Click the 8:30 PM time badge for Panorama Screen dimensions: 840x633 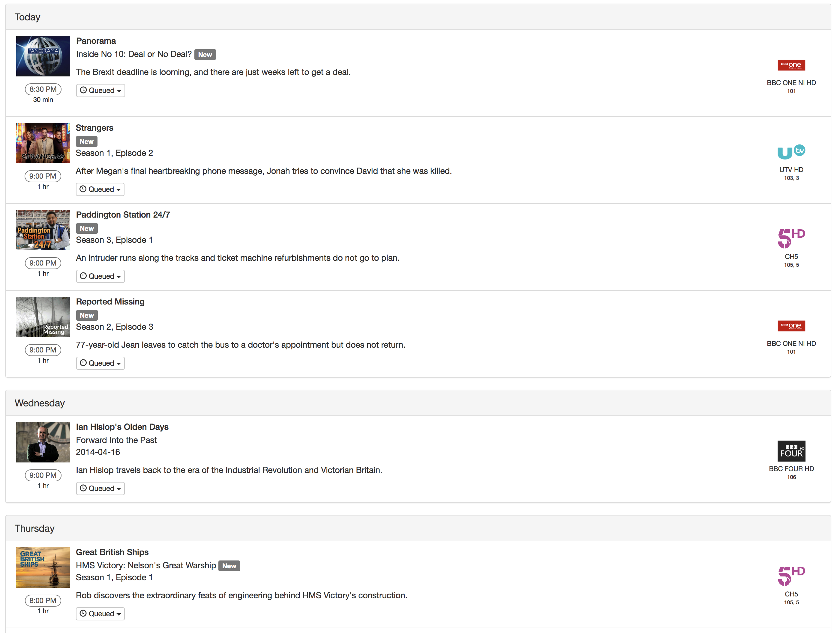43,89
